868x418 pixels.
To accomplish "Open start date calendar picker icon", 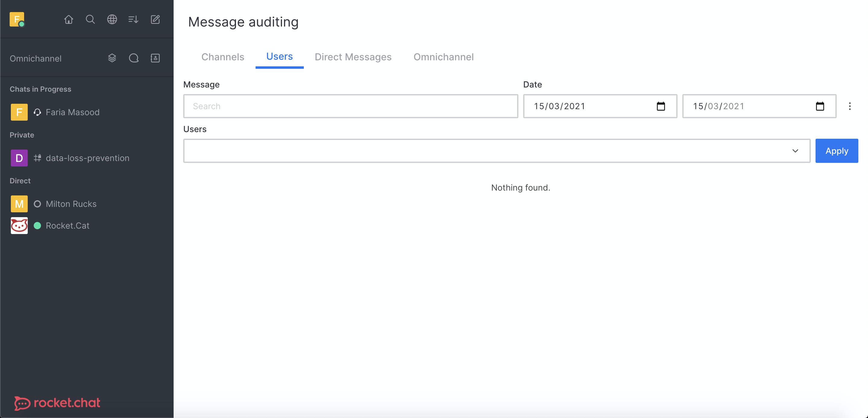I will (661, 106).
